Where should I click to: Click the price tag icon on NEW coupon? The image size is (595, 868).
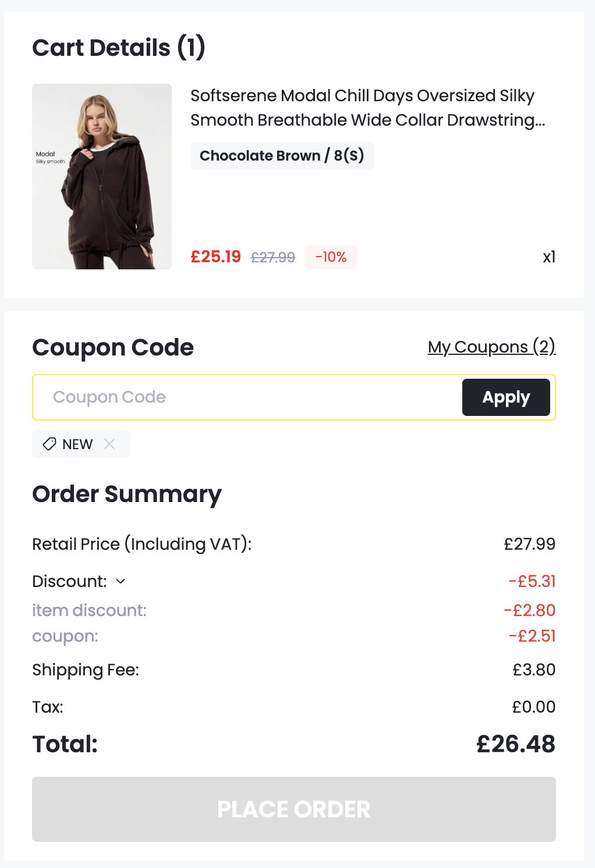coord(49,444)
